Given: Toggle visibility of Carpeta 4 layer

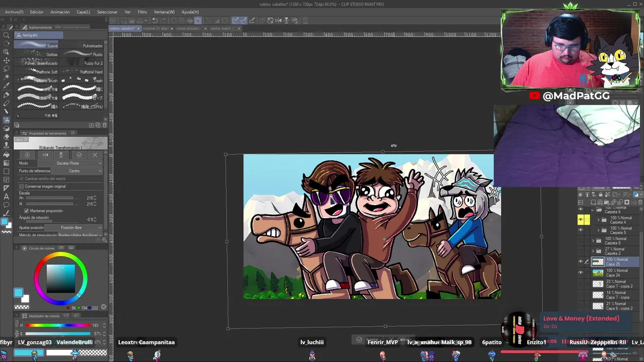Looking at the screenshot, I should click(x=581, y=220).
